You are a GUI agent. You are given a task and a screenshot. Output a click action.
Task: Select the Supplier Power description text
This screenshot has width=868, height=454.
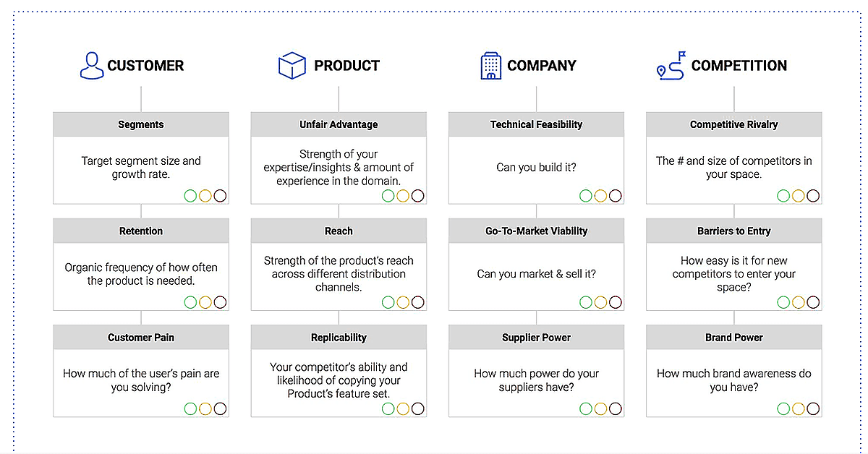coord(536,380)
